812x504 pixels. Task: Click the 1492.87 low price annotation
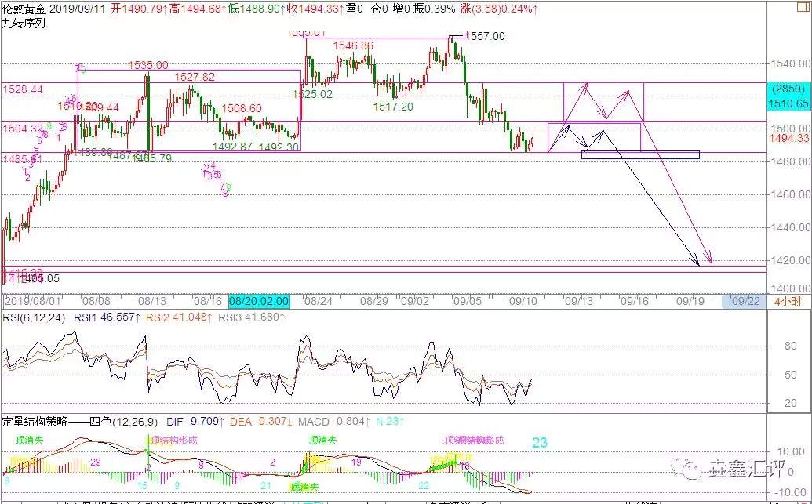[232, 147]
